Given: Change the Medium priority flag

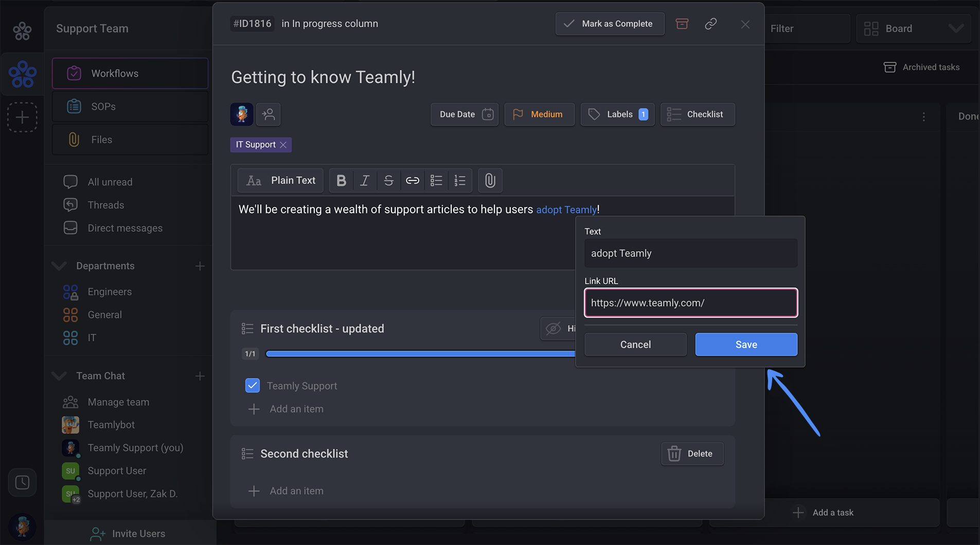Looking at the screenshot, I should [x=539, y=114].
